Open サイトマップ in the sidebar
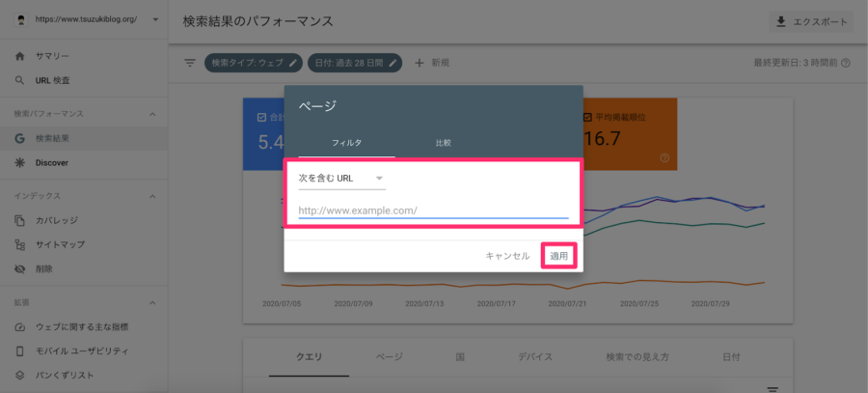 click(61, 244)
